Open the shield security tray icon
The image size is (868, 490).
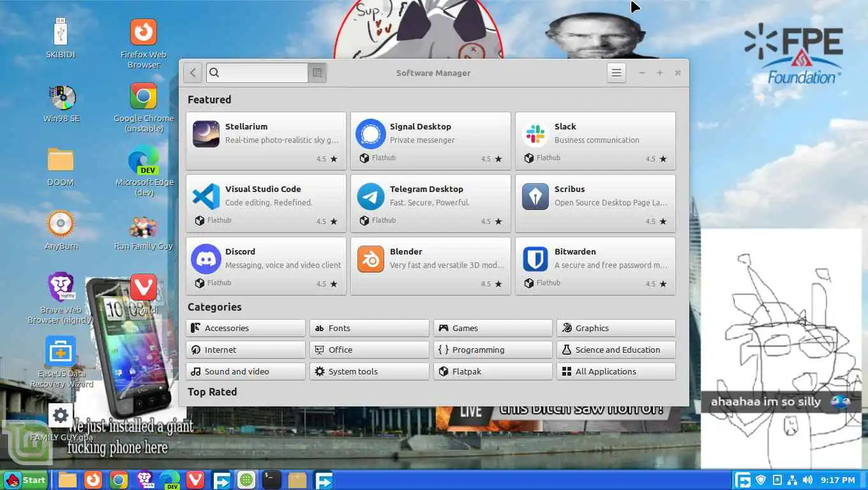761,480
